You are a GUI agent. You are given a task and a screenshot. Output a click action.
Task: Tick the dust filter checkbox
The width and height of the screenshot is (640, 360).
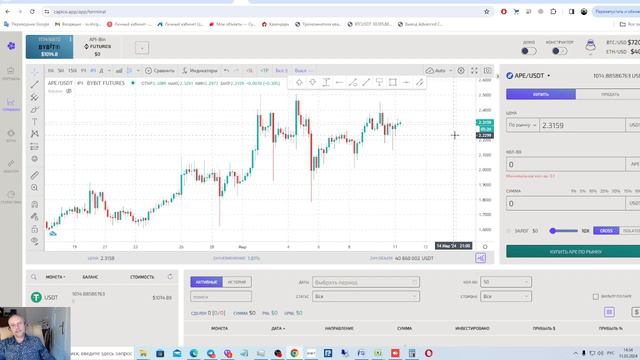pyautogui.click(x=596, y=296)
